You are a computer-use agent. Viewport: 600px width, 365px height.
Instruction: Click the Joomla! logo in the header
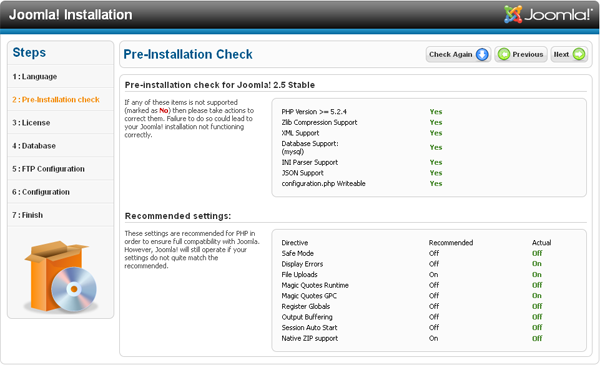(x=548, y=15)
